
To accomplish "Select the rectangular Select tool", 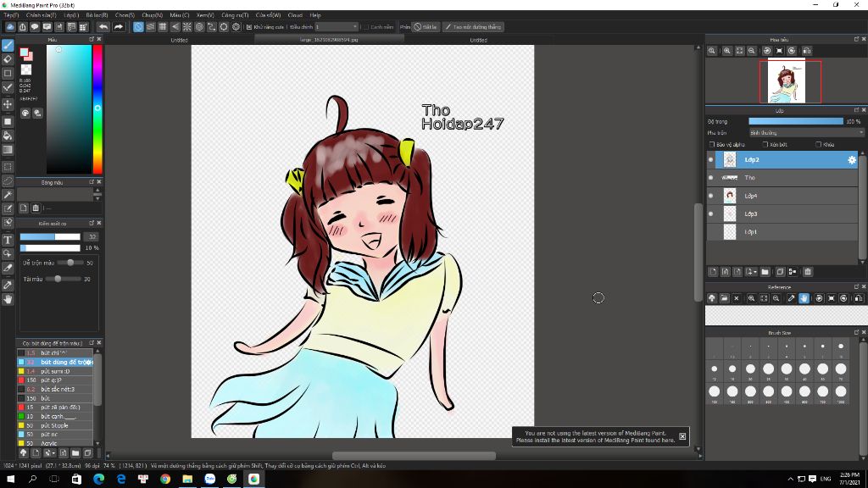I will point(8,167).
